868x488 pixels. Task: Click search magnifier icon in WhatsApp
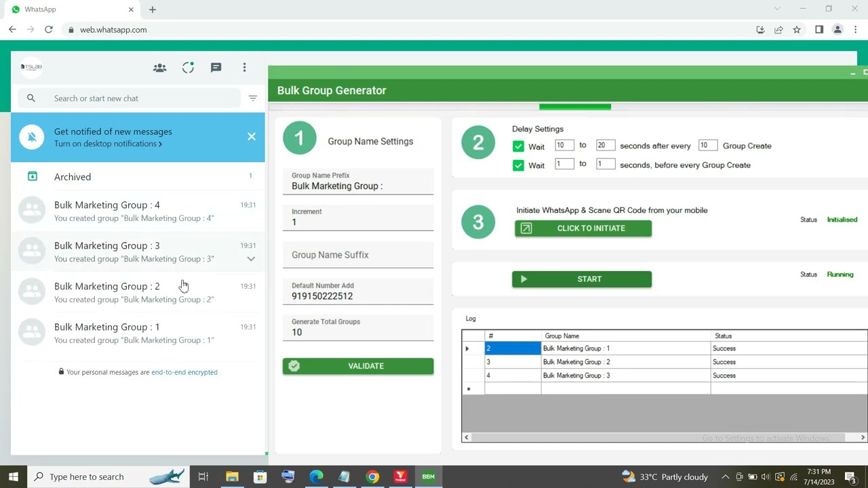pyautogui.click(x=31, y=98)
